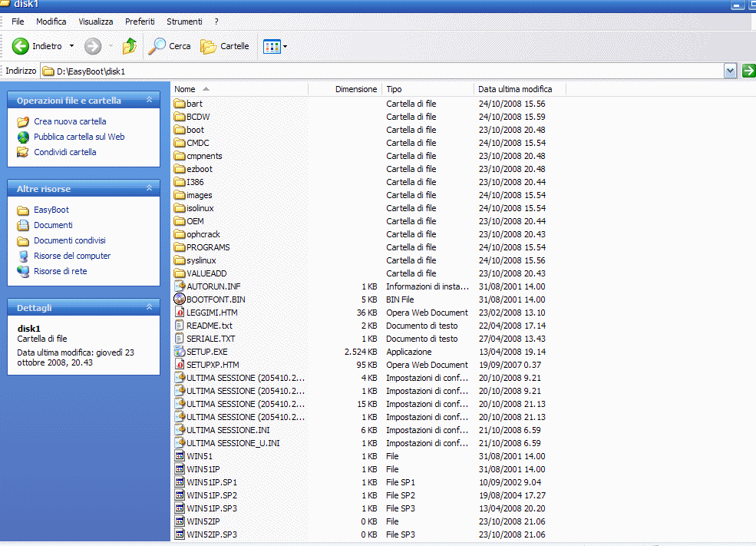Sort by Dimensione column header
This screenshot has width=756, height=546.
pos(345,89)
